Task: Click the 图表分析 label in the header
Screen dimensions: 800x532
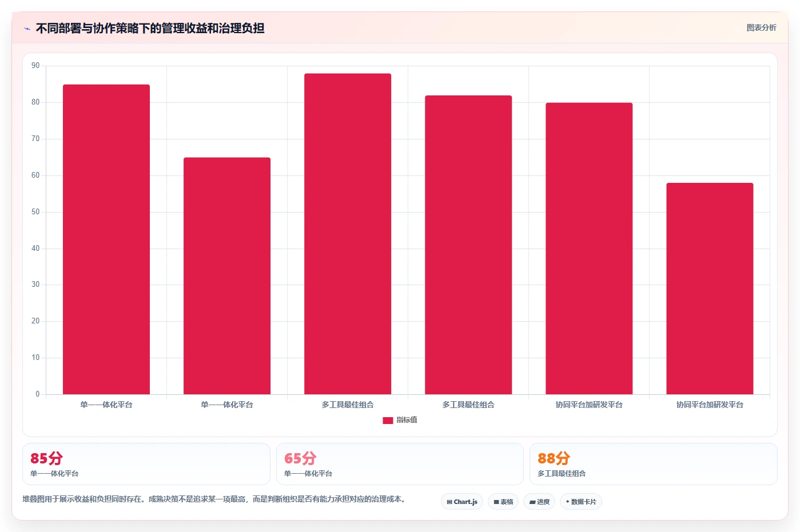Action: click(x=761, y=27)
